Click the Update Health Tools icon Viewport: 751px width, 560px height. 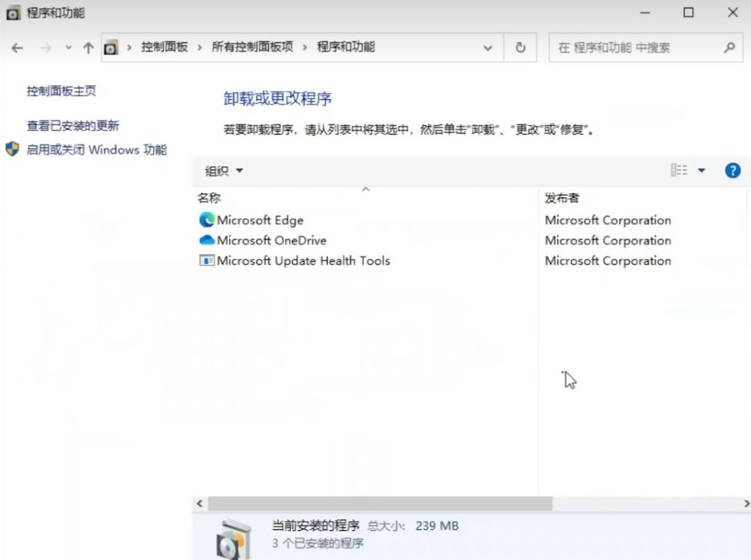[207, 261]
